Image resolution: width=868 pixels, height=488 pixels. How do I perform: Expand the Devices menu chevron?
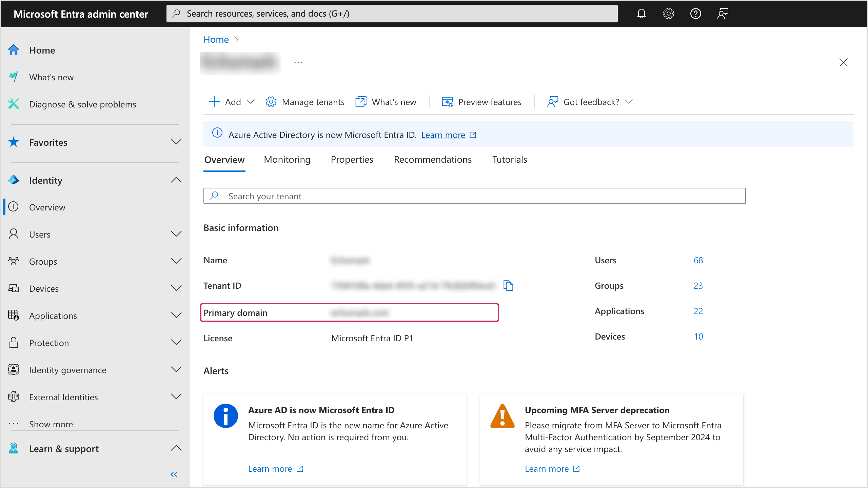tap(176, 288)
